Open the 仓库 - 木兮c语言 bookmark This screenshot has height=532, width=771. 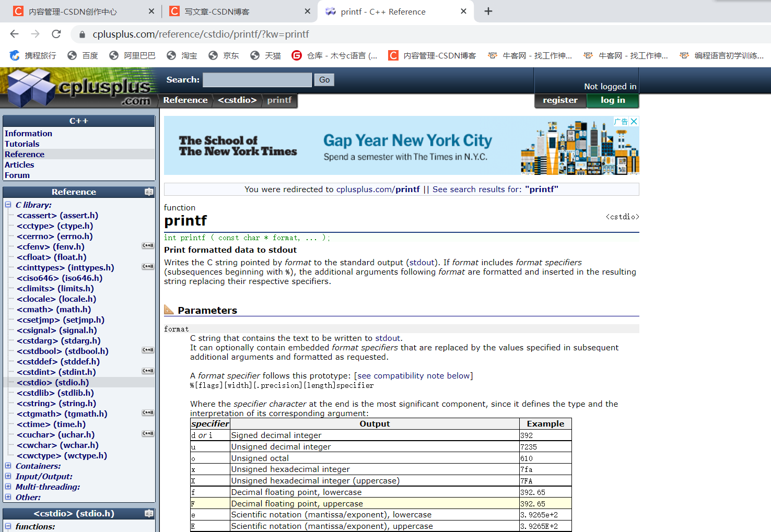[x=334, y=55]
